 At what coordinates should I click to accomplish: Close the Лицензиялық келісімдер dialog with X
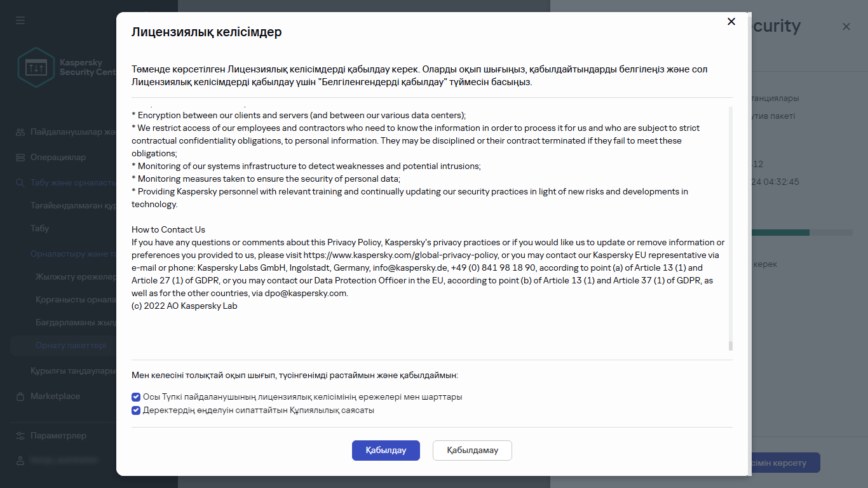(x=731, y=22)
